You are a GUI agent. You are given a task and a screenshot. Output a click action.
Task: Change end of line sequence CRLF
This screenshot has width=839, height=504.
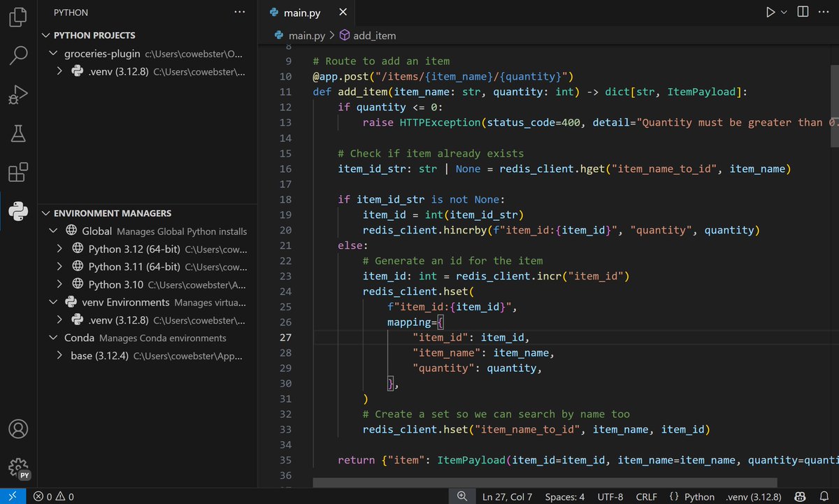pyautogui.click(x=646, y=497)
